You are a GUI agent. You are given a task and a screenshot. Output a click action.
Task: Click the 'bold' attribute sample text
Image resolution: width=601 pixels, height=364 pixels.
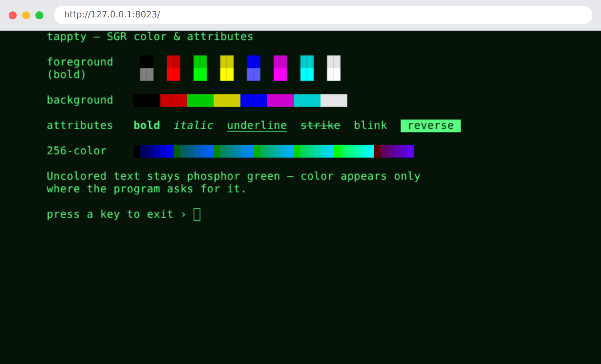147,125
